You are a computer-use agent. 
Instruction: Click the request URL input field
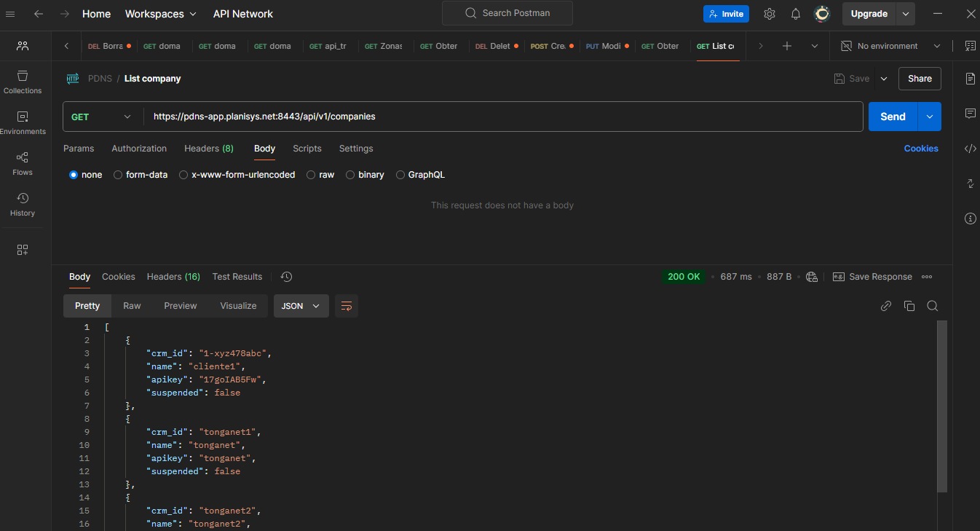(504, 117)
